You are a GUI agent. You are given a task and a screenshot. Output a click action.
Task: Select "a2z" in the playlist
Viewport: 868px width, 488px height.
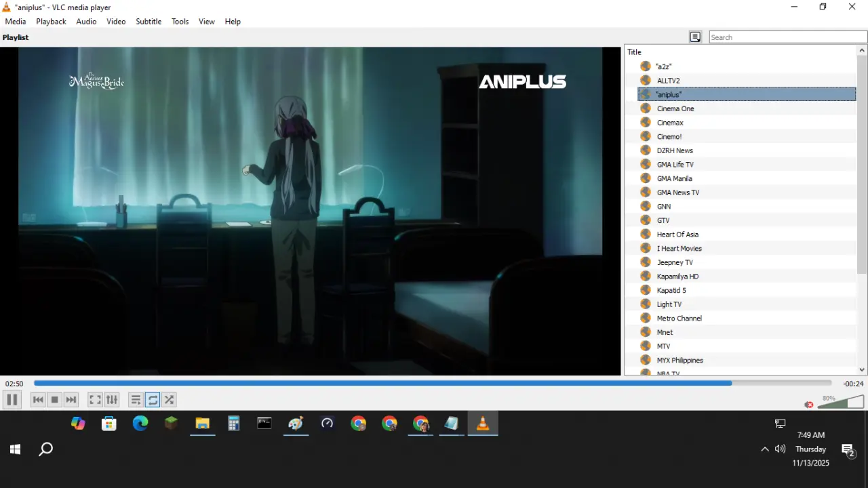(747, 66)
